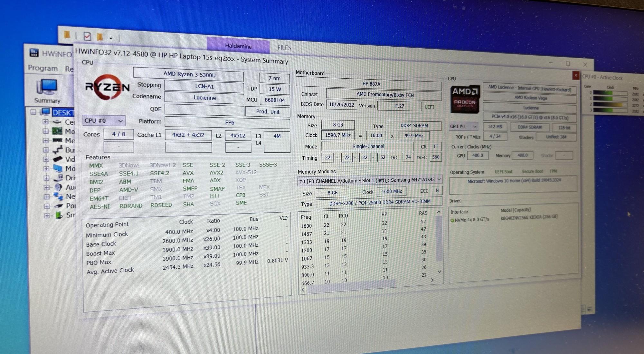Switch to Haldamine ribbon tab in Explorer
This screenshot has height=354, width=644.
tap(238, 45)
